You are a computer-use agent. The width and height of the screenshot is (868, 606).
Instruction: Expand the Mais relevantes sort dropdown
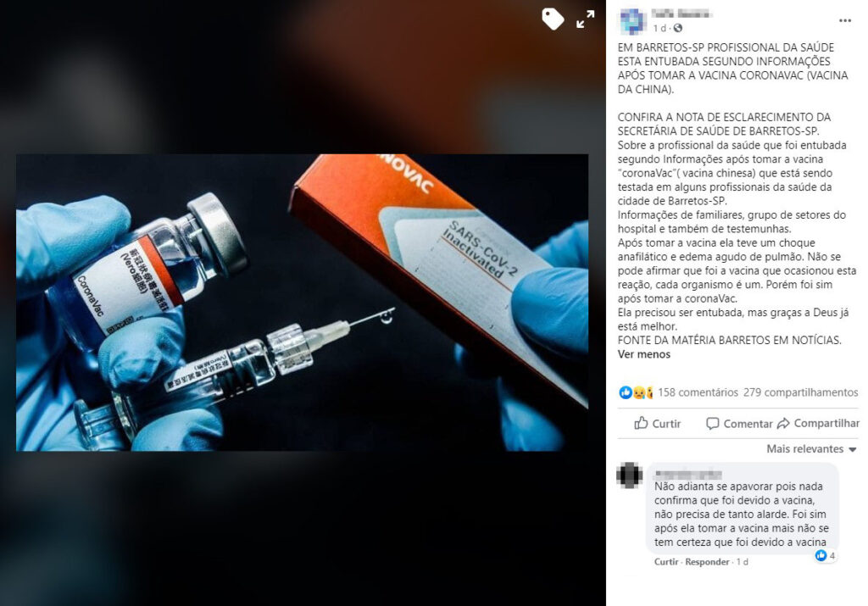tap(811, 449)
